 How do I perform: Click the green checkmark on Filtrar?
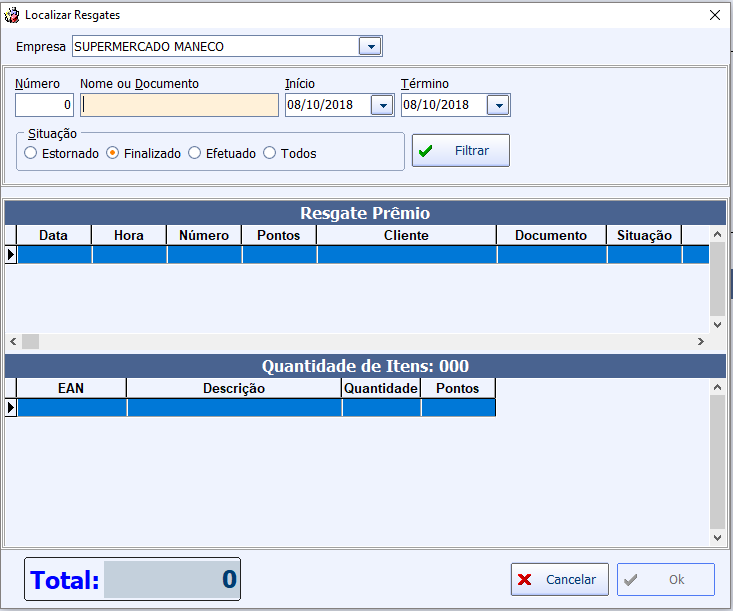[x=426, y=151]
